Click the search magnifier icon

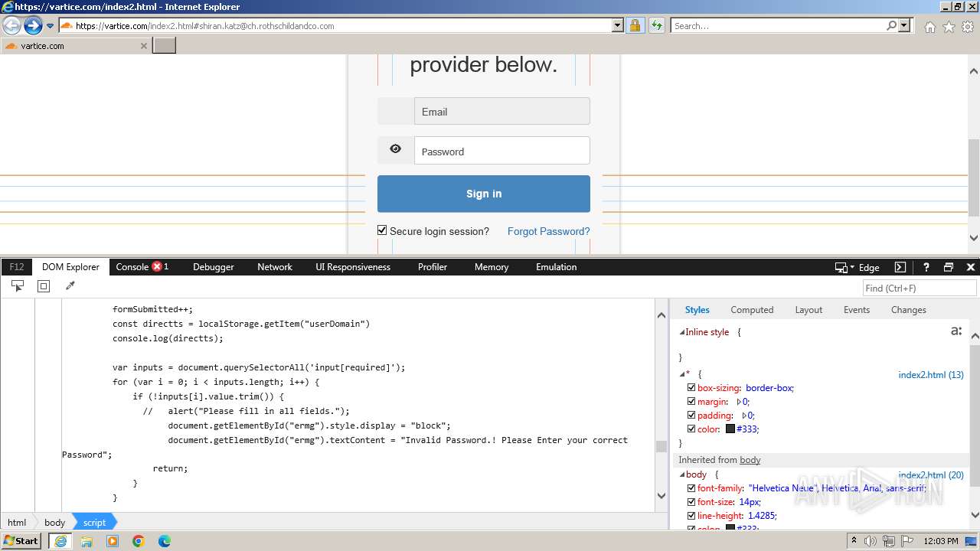tap(891, 26)
